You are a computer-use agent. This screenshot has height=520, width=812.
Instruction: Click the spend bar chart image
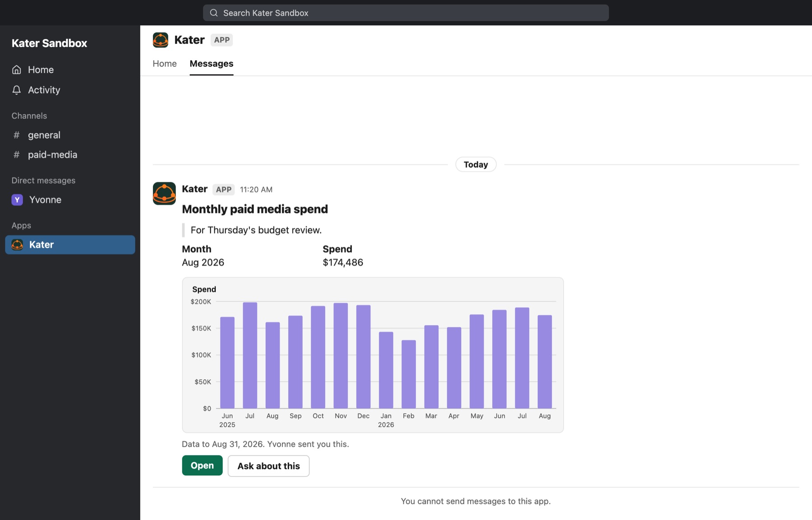[373, 355]
